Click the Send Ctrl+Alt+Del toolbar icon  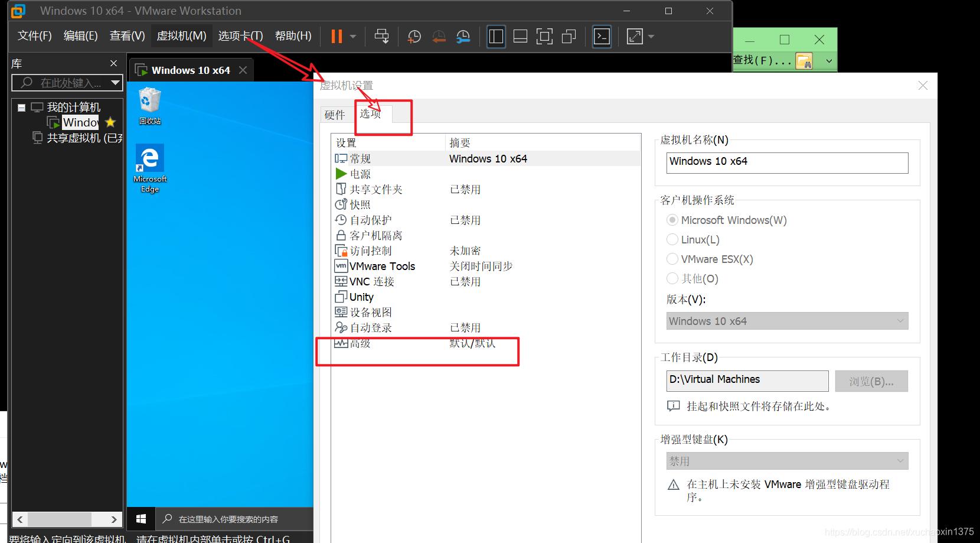pos(382,37)
